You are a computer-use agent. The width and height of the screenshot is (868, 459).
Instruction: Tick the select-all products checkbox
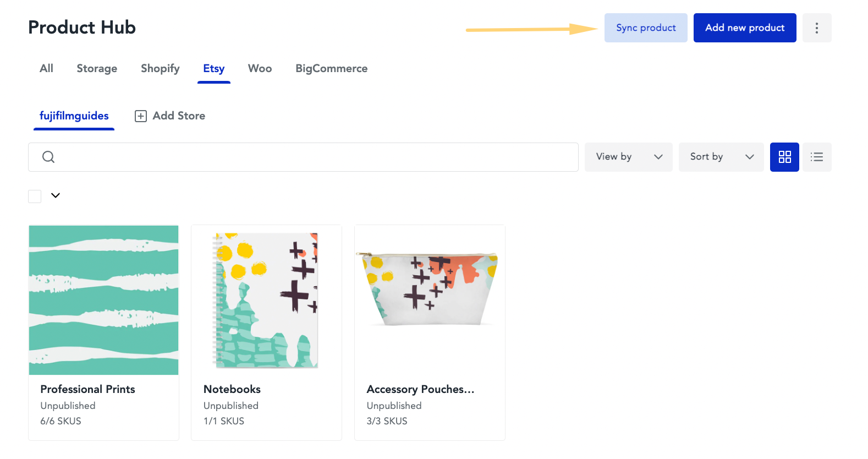click(35, 196)
